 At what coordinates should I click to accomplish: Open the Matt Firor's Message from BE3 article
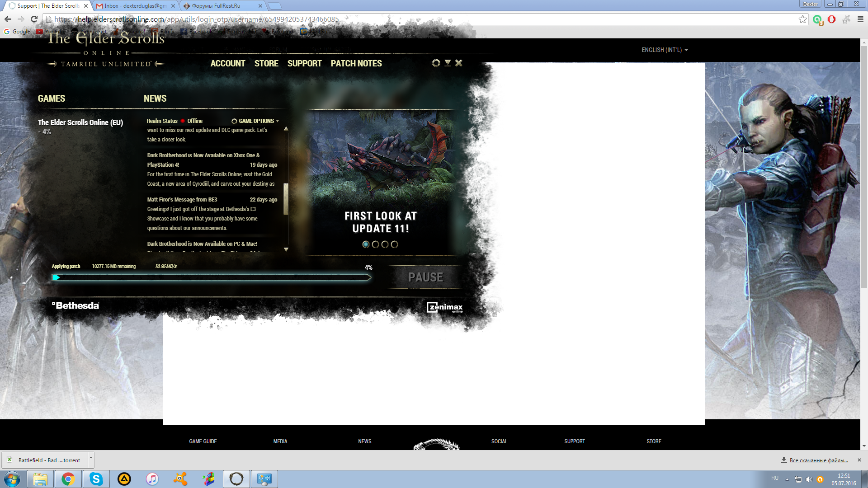click(x=182, y=200)
